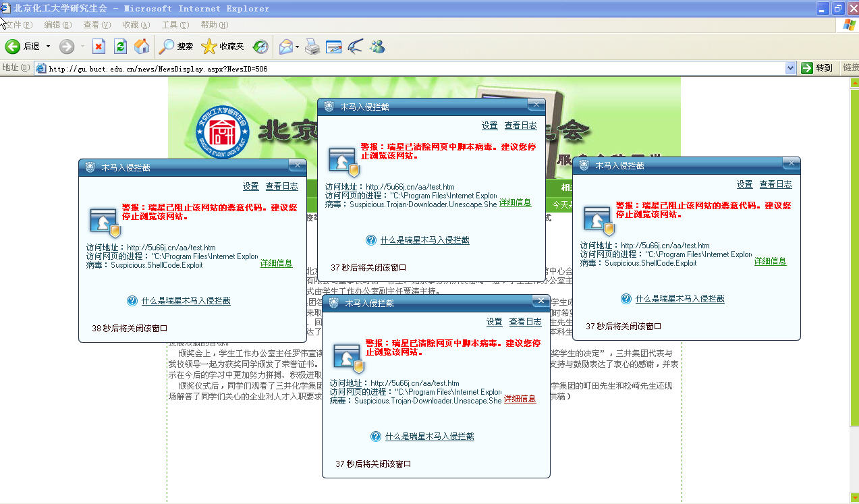Image resolution: width=859 pixels, height=504 pixels.
Task: Click the Messenger people toolbar icon
Action: click(377, 47)
